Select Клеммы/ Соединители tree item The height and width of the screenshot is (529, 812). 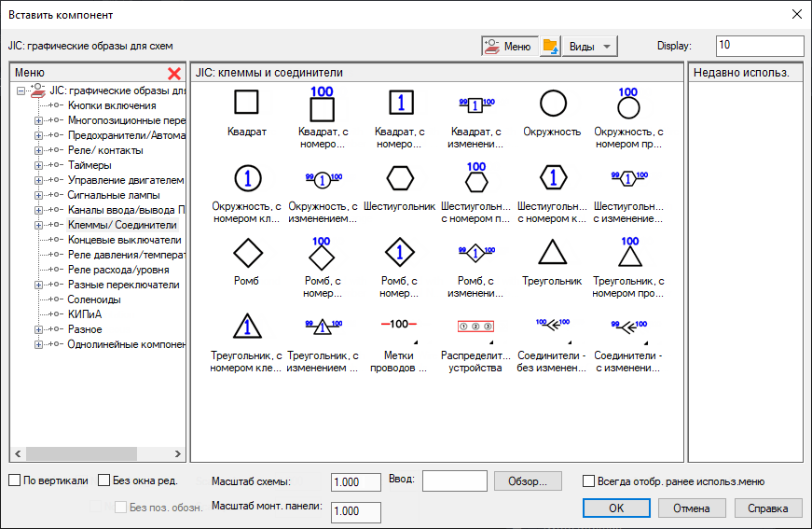(x=122, y=225)
